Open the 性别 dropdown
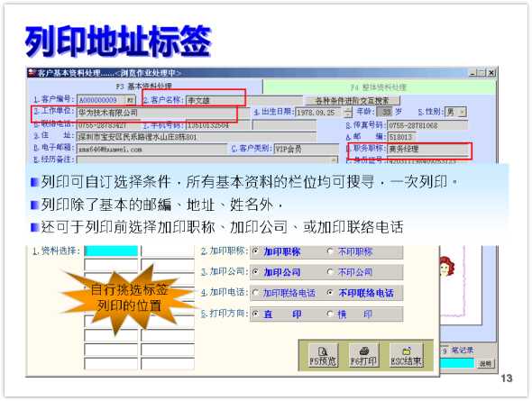The width and height of the screenshot is (532, 401). click(x=462, y=112)
